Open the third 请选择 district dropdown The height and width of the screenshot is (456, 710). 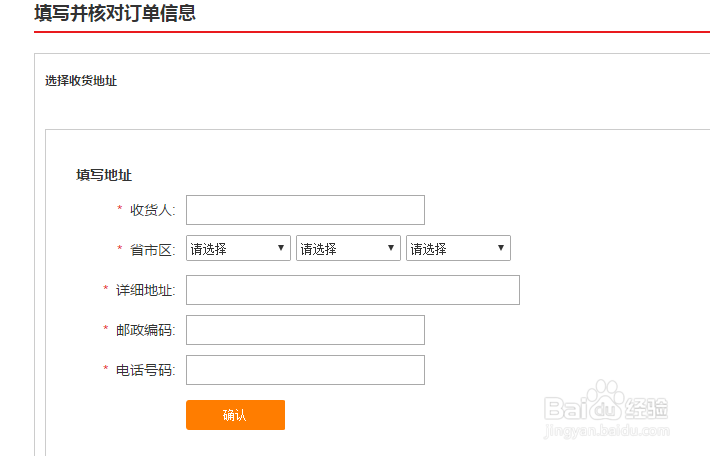coord(458,249)
